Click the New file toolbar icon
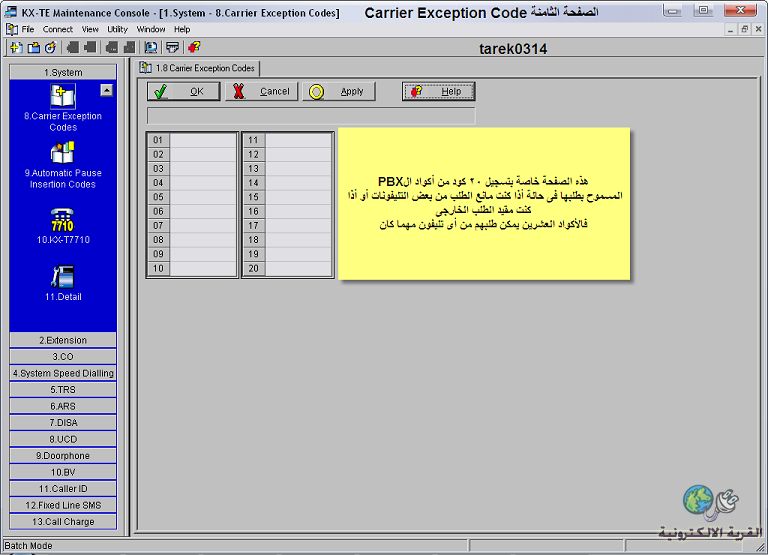The width and height of the screenshot is (768, 555). (16, 48)
